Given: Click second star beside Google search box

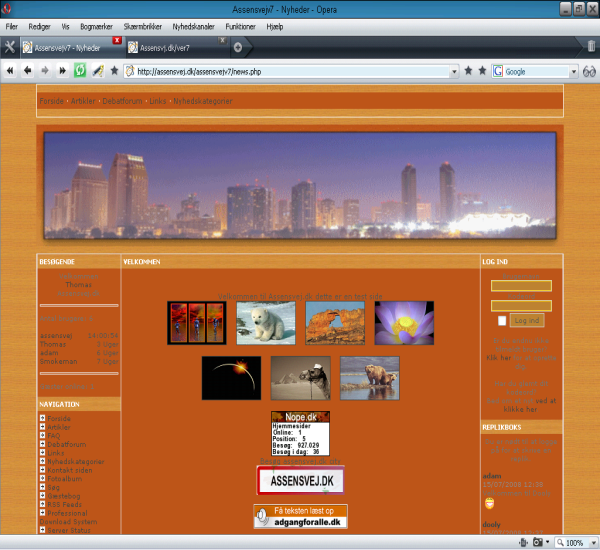Looking at the screenshot, I should 483,71.
